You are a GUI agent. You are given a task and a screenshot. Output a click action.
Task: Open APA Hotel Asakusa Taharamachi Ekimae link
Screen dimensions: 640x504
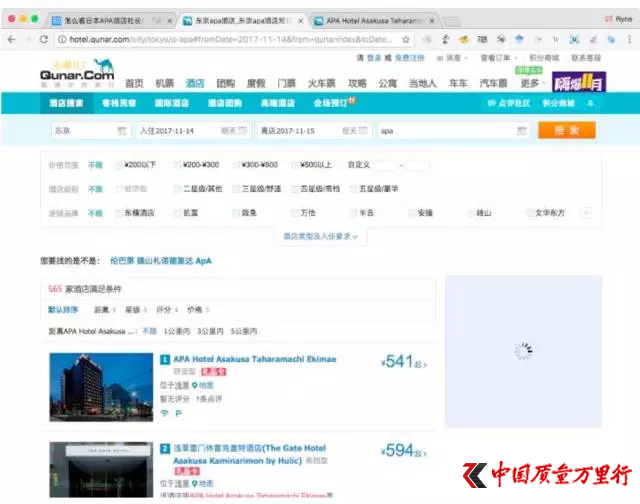pos(255,359)
